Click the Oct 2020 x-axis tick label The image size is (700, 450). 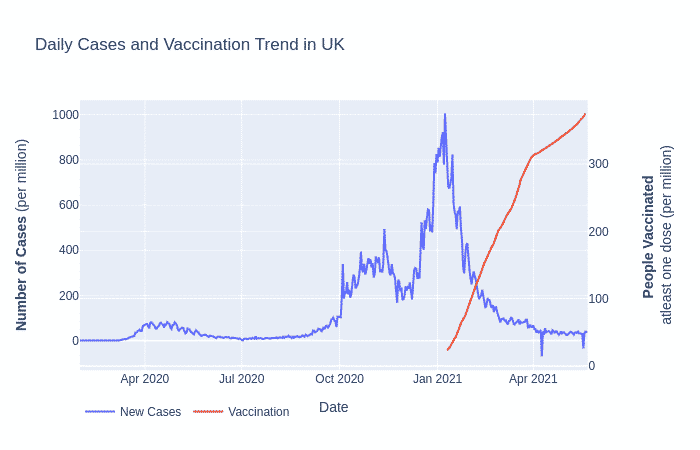click(x=339, y=379)
